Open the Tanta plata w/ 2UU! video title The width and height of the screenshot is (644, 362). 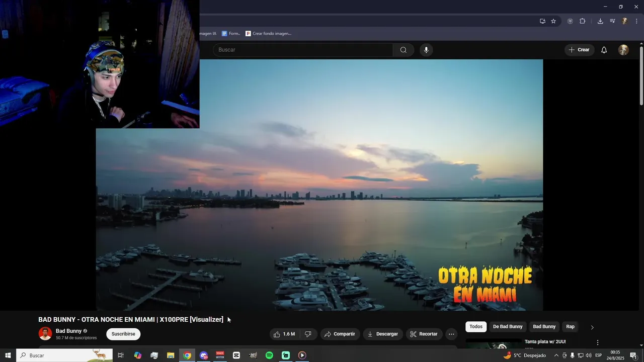point(545,342)
